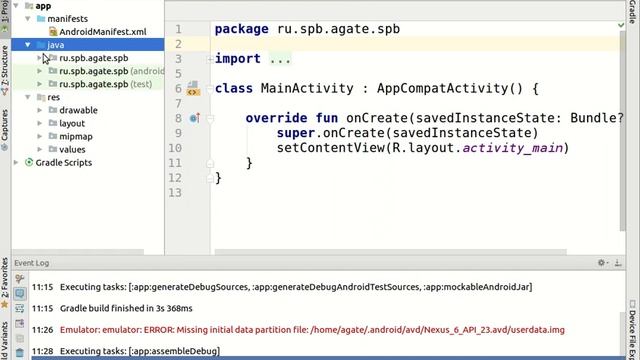Open the Build Variants tool window tab
640x360 pixels.
tap(4, 340)
